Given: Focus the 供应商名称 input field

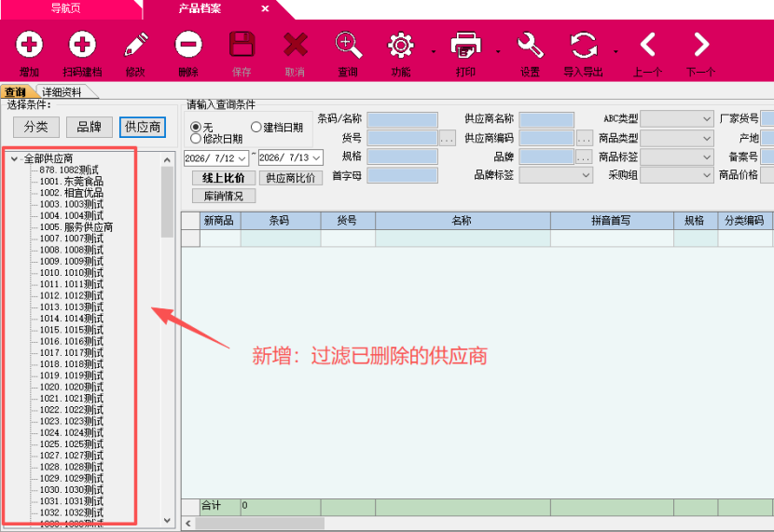Looking at the screenshot, I should (x=546, y=120).
